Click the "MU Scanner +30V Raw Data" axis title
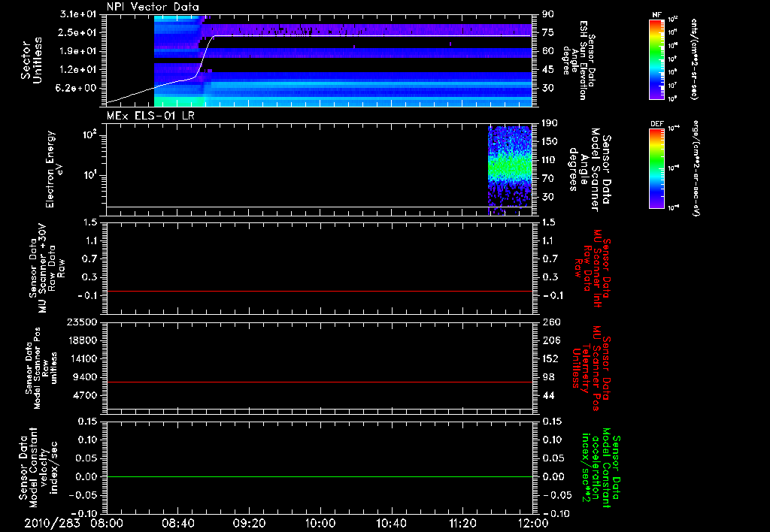 coord(46,268)
